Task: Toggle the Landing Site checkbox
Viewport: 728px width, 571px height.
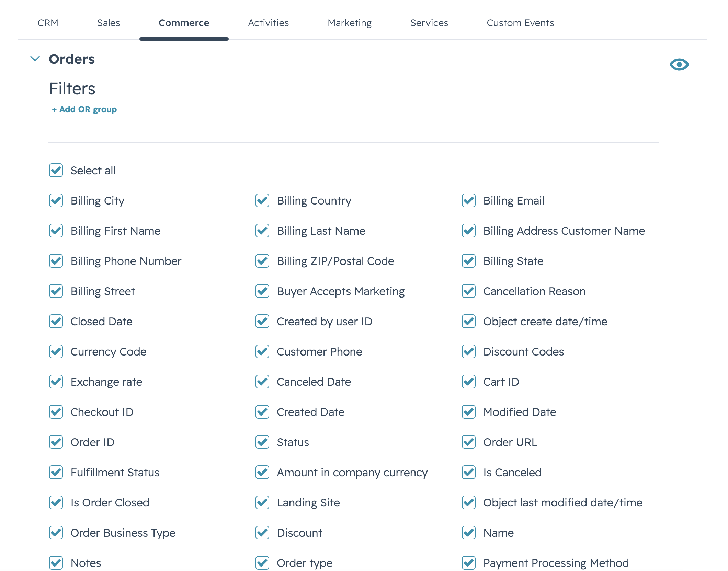Action: click(262, 502)
